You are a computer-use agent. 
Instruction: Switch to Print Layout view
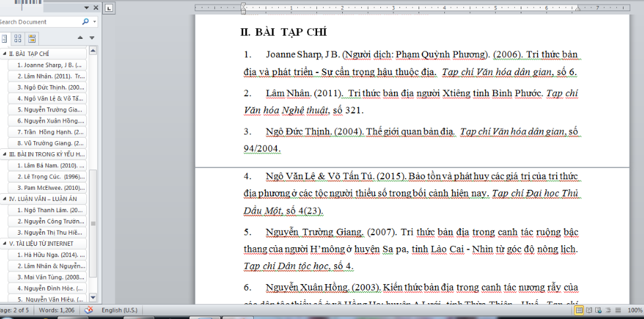point(579,310)
